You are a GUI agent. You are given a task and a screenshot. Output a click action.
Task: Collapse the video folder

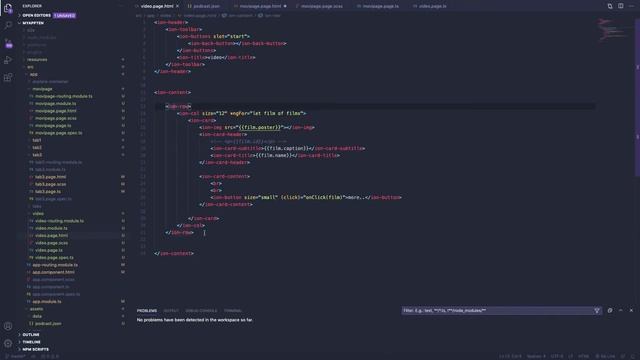(38, 213)
